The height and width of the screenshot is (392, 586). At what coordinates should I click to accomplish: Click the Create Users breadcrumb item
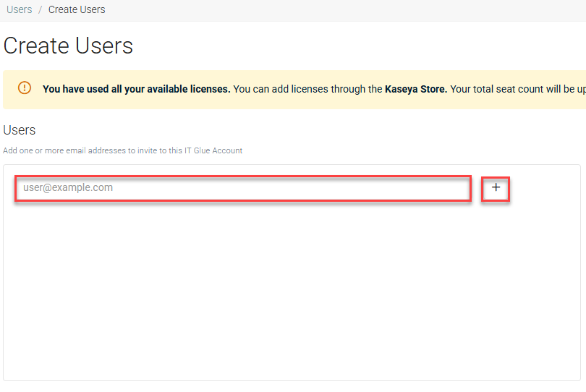click(77, 9)
